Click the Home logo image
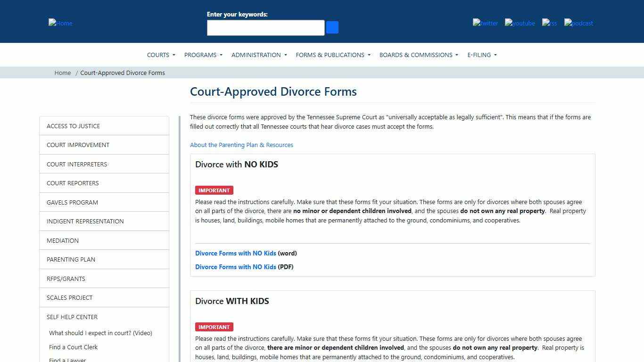 [60, 23]
